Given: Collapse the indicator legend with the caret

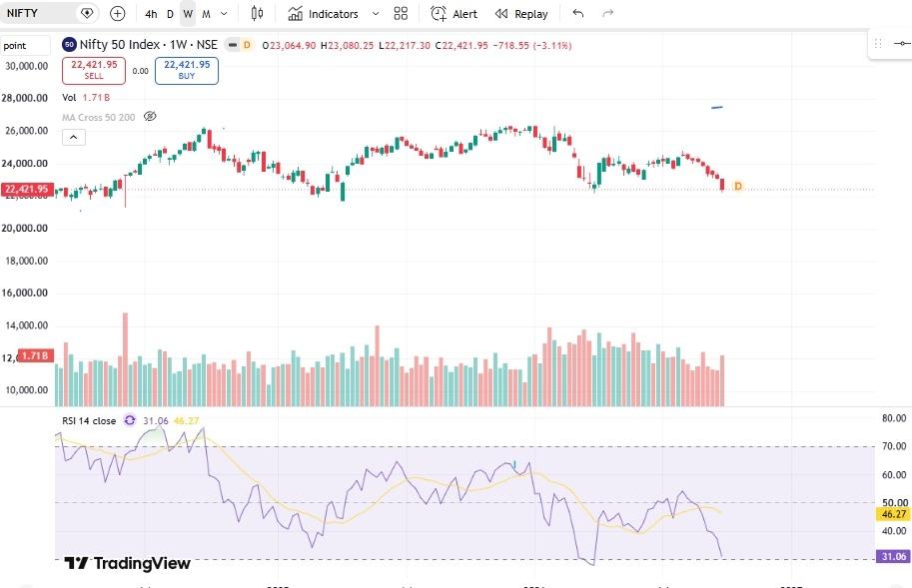Looking at the screenshot, I should point(74,137).
